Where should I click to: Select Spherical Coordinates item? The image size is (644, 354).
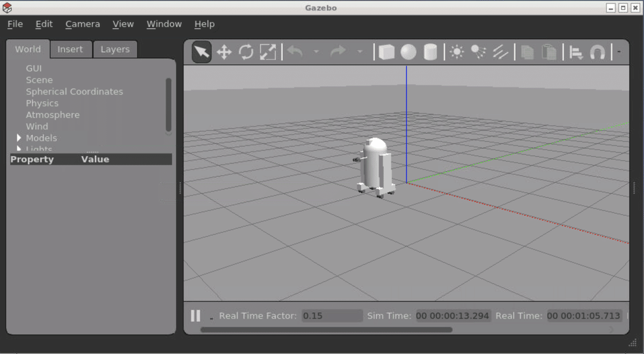click(x=75, y=91)
